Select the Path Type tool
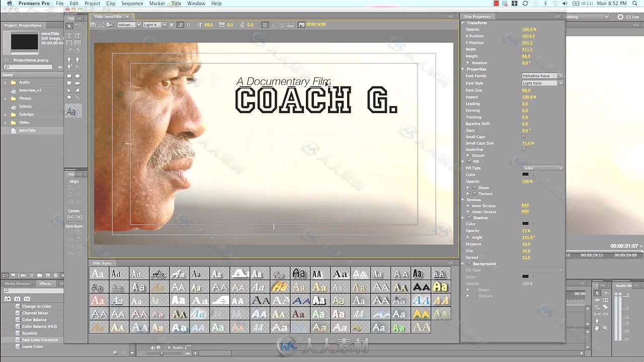 (x=69, y=49)
